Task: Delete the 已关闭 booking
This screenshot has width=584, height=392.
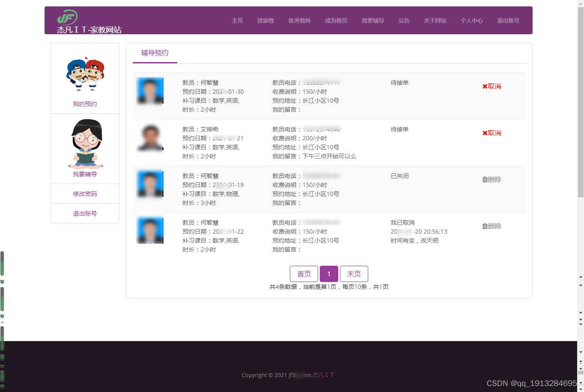Action: [492, 180]
